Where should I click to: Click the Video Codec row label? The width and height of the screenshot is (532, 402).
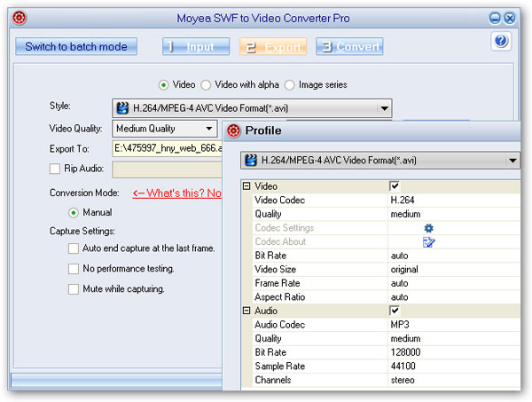point(280,200)
